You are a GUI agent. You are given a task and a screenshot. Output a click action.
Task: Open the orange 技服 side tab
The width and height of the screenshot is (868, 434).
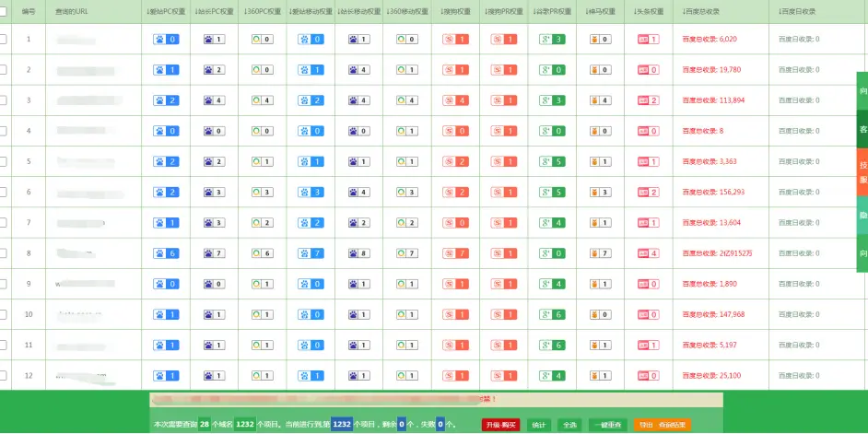coord(862,172)
